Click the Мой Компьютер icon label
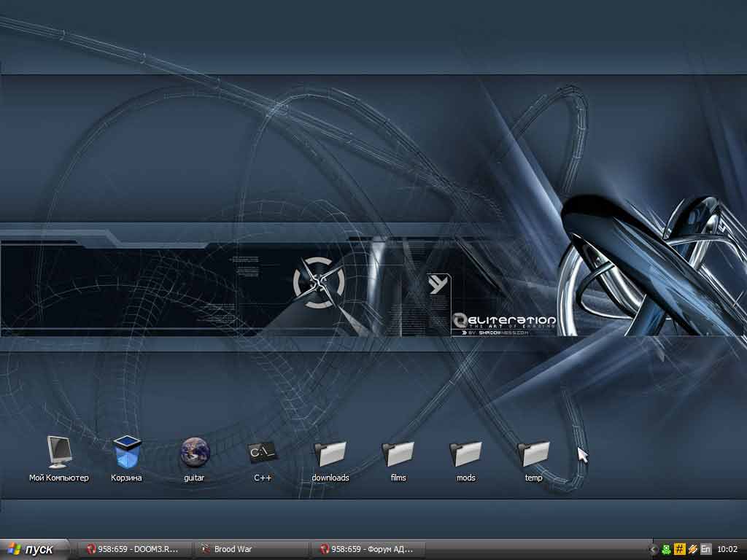 pyautogui.click(x=59, y=478)
